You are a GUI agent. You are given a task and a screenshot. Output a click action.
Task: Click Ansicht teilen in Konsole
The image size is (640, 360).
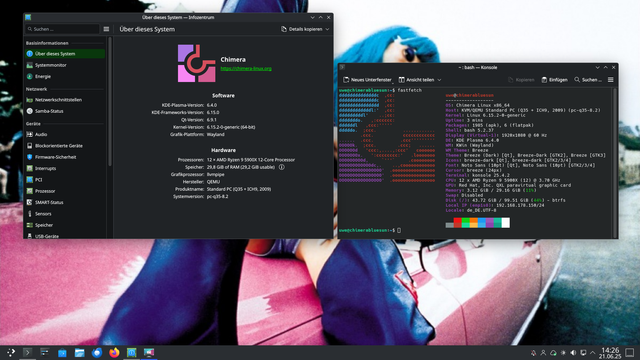pos(416,80)
